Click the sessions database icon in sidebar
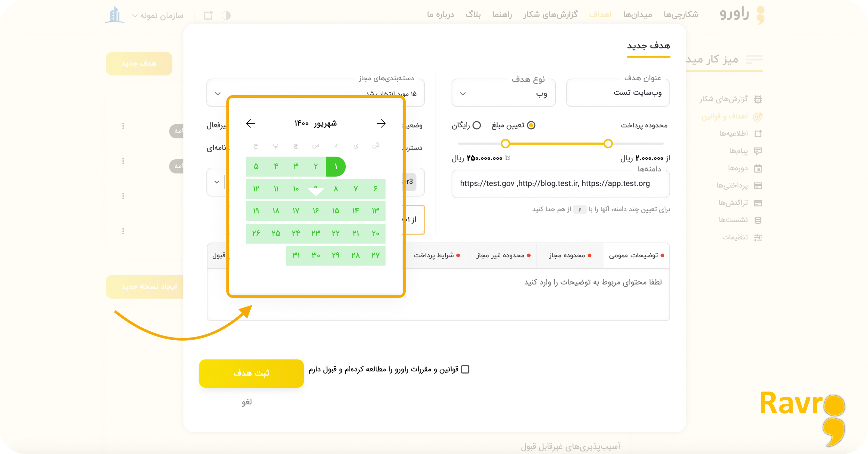The height and width of the screenshot is (454, 868). pyautogui.click(x=758, y=220)
